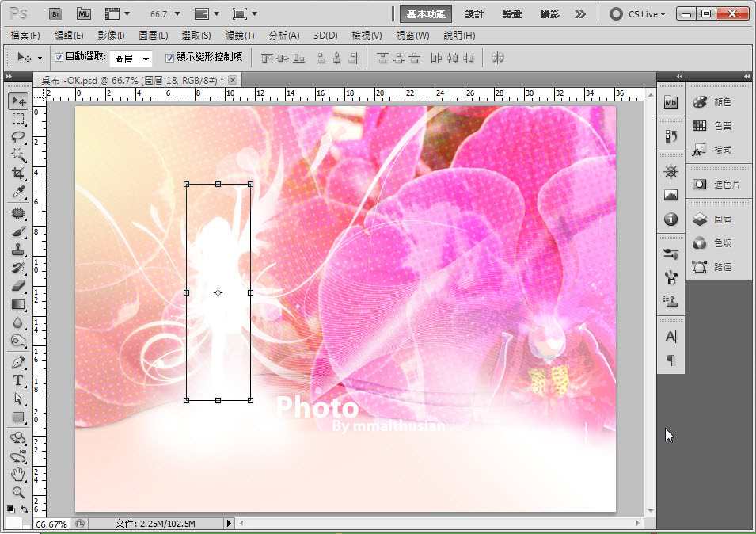Launch Adobe Bridge from top bar

[x=56, y=14]
